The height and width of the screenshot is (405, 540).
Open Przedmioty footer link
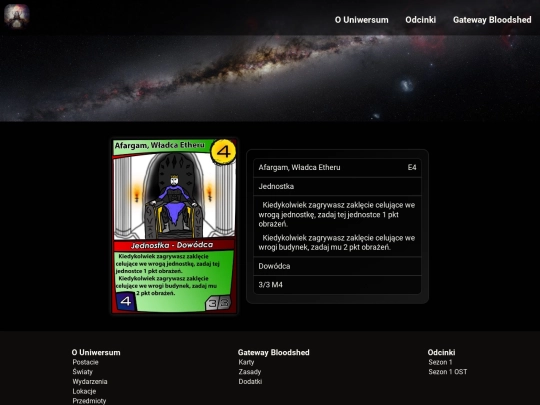(89, 401)
